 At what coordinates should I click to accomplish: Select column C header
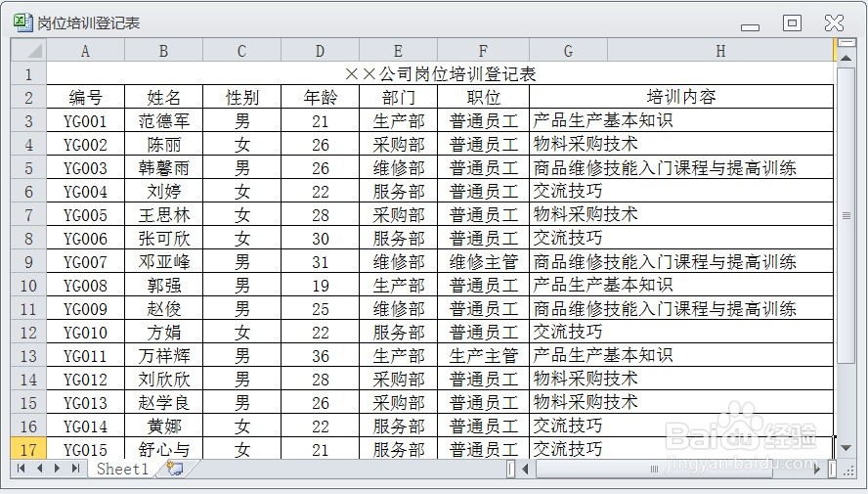pyautogui.click(x=241, y=51)
